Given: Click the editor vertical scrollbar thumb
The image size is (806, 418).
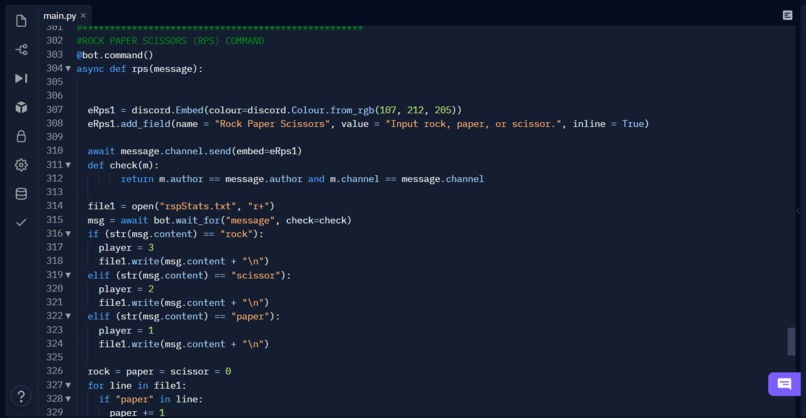Looking at the screenshot, I should [791, 341].
